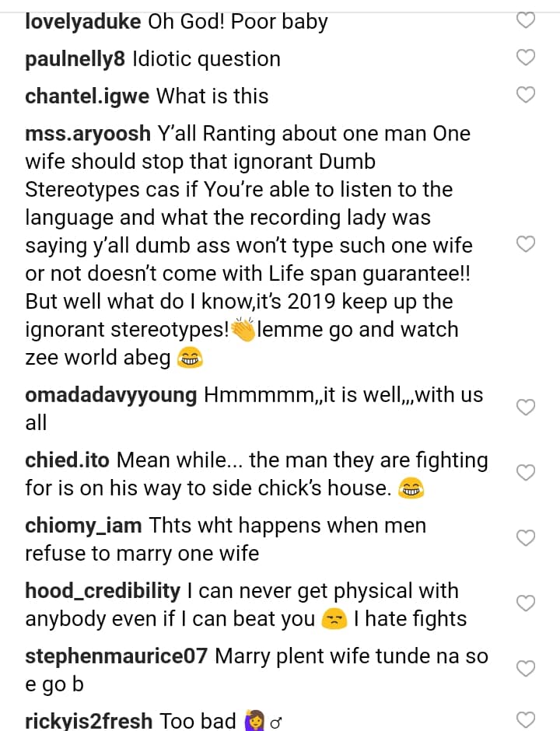Like rickyis2fresh's "Too bad" comment
The image size is (560, 731).
click(x=527, y=720)
